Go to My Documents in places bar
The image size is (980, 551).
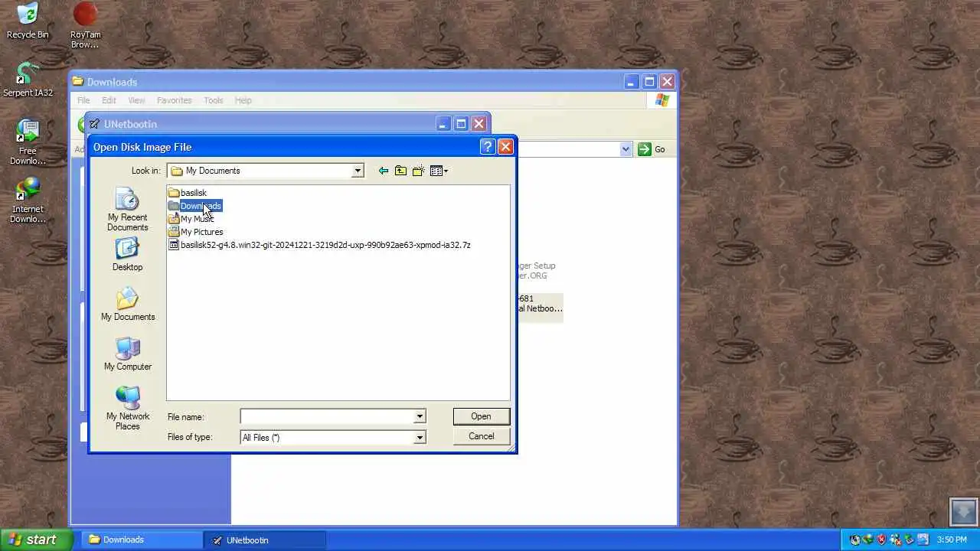[x=127, y=305]
